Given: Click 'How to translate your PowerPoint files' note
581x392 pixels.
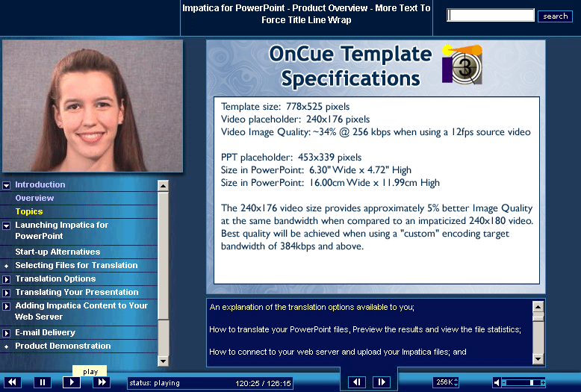Looking at the screenshot, I should click(365, 329).
